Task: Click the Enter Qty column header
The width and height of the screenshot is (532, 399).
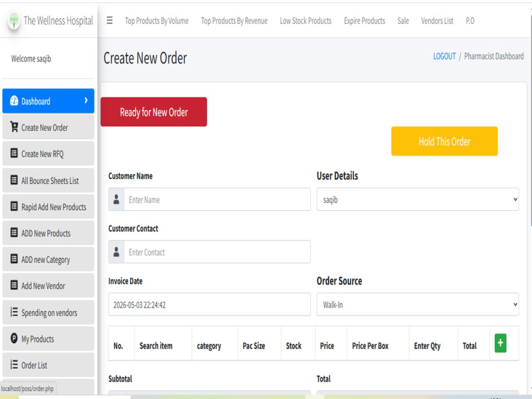Action: pyautogui.click(x=427, y=346)
